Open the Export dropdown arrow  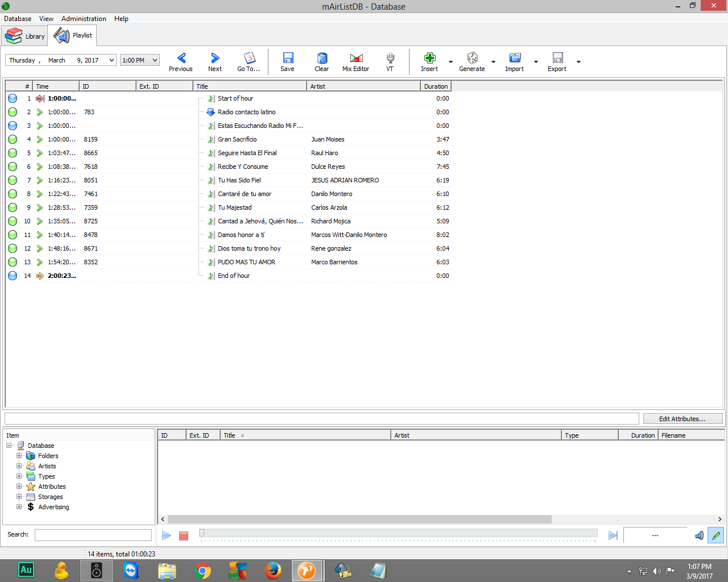click(578, 62)
